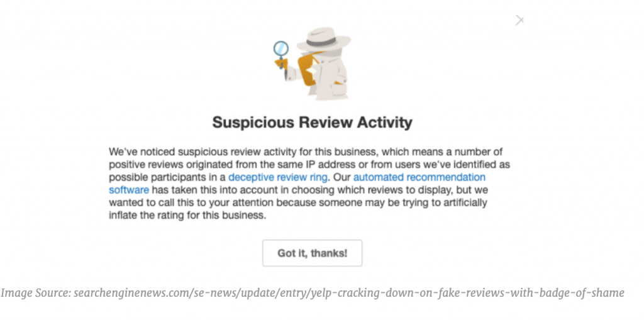This screenshot has height=320, width=644.
Task: Close the Suspicious Review Activity popup
Action: pyautogui.click(x=519, y=20)
